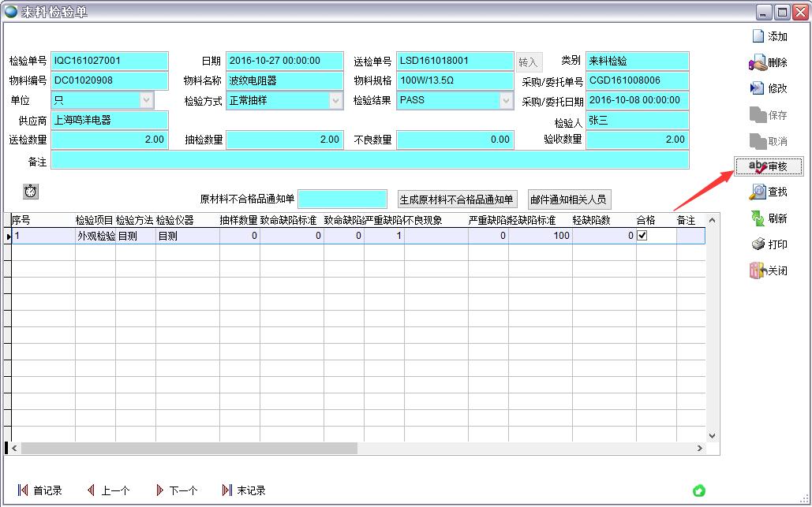Click the green icon at bottom right

click(x=698, y=490)
